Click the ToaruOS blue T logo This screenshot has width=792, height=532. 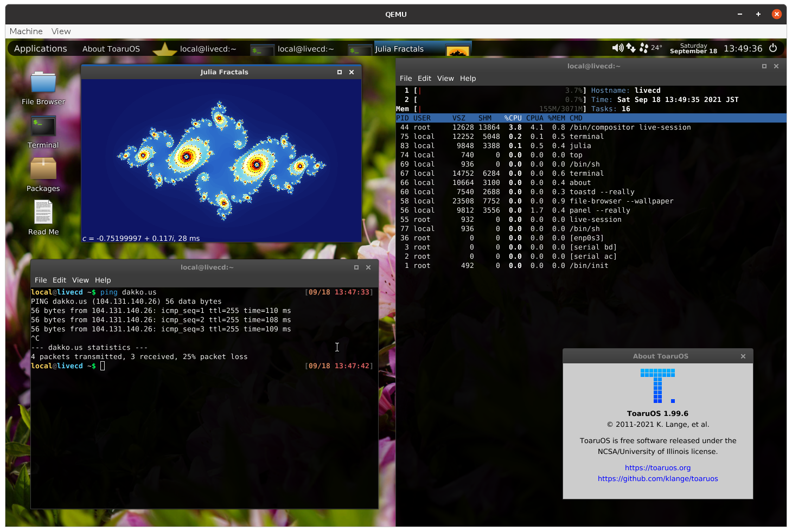point(657,386)
